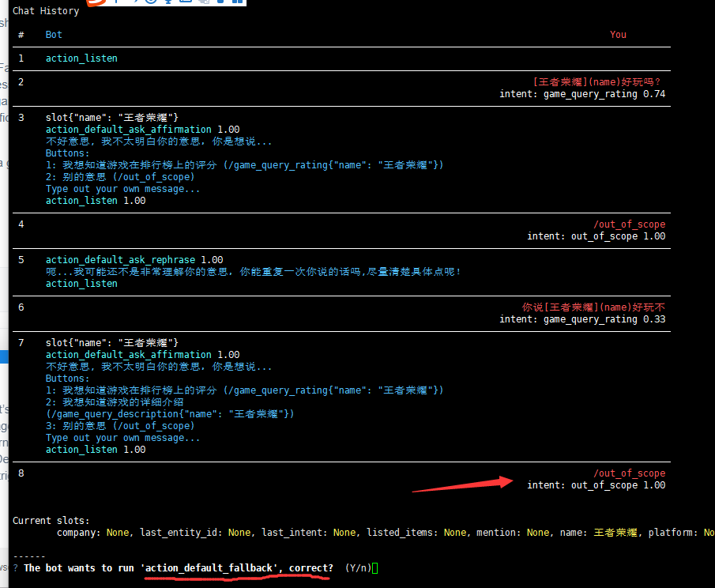Screen dimensions: 715x588
Task: Select 'Type out your own message...' in row 3
Action: point(122,189)
